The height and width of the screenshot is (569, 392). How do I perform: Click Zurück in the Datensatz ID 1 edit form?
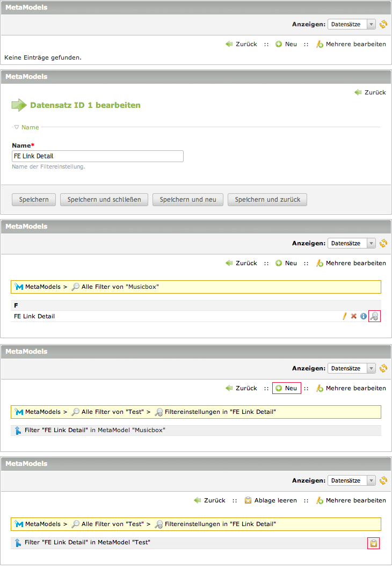(370, 92)
